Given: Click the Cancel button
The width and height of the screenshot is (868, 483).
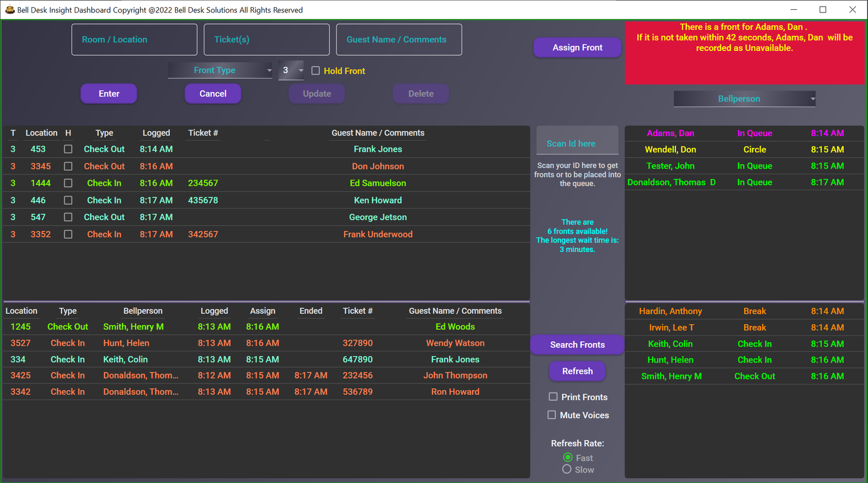Looking at the screenshot, I should (213, 94).
